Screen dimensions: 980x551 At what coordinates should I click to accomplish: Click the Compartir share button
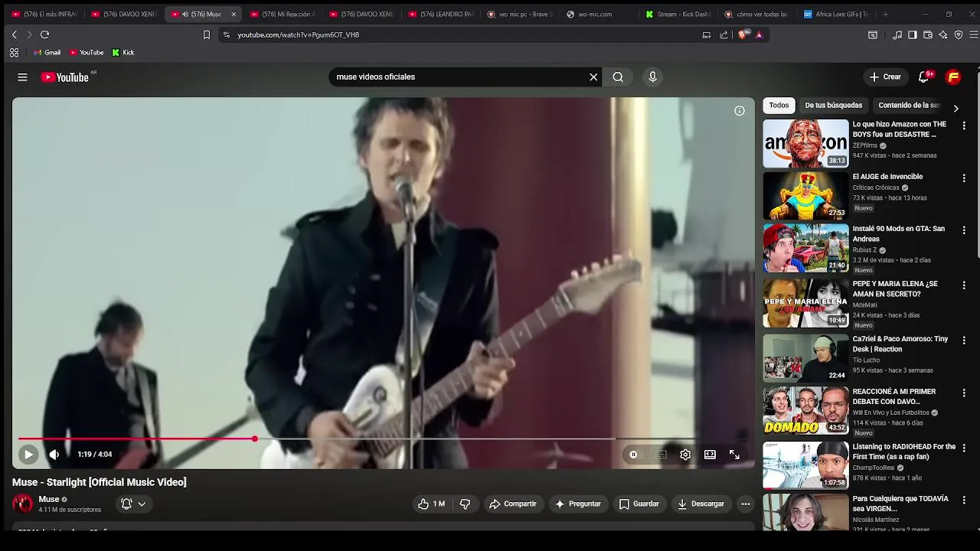click(x=513, y=504)
